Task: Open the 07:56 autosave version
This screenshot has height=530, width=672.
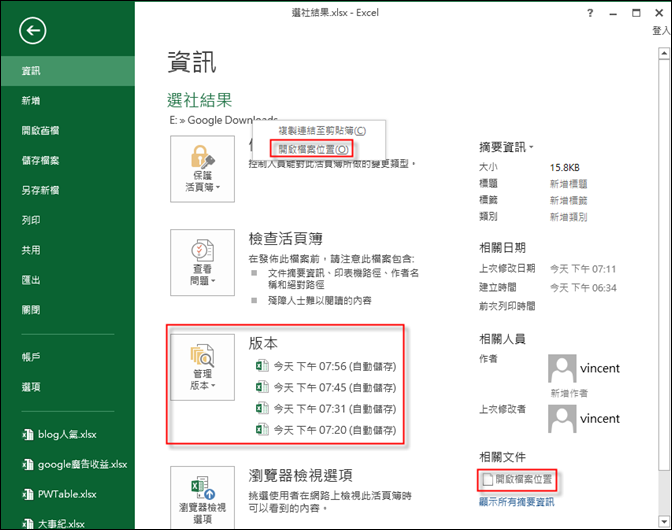Action: click(326, 366)
